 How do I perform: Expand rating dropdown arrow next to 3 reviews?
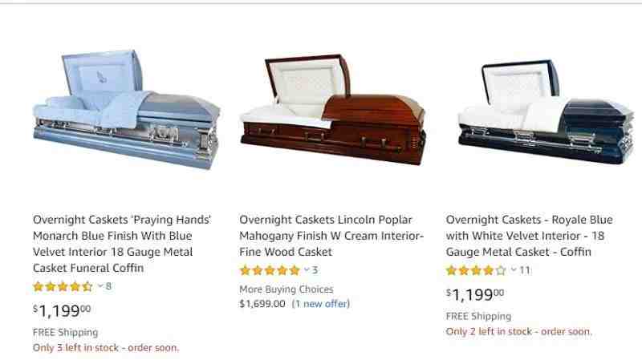307,269
